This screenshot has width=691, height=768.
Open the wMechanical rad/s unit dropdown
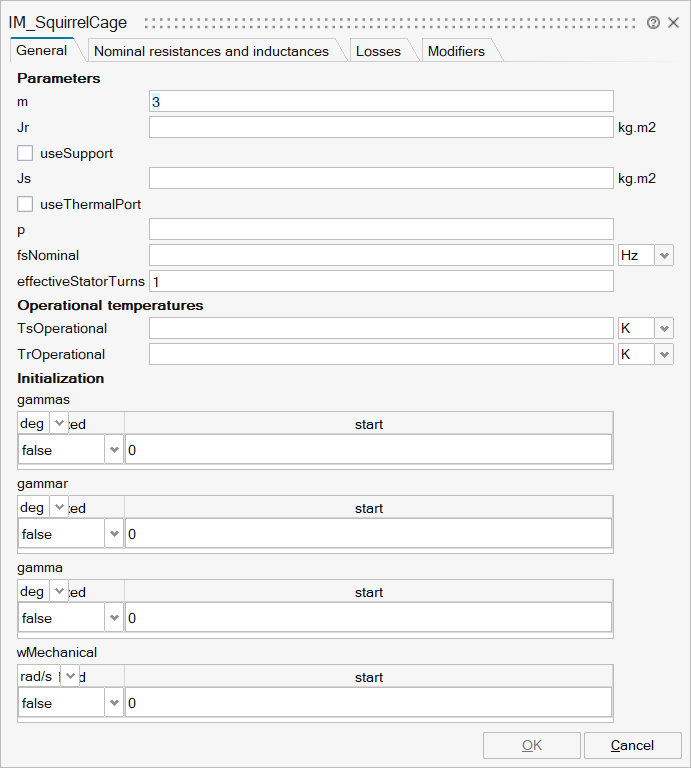click(x=70, y=677)
